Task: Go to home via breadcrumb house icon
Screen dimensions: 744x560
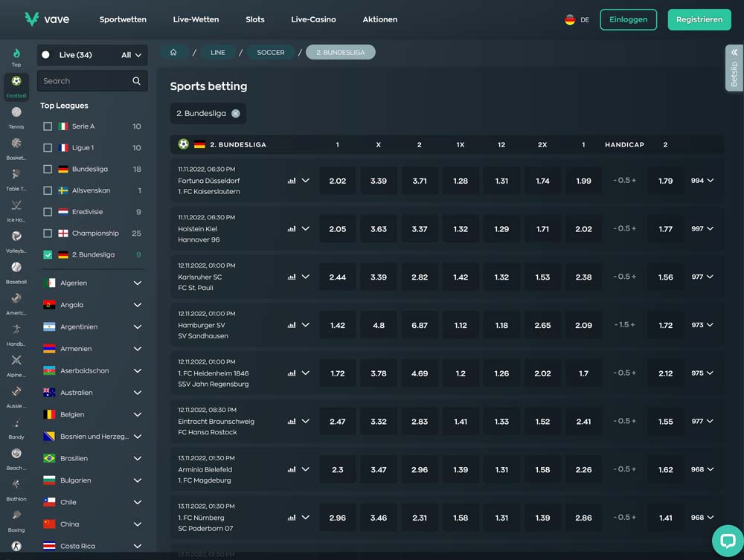Action: pos(173,52)
